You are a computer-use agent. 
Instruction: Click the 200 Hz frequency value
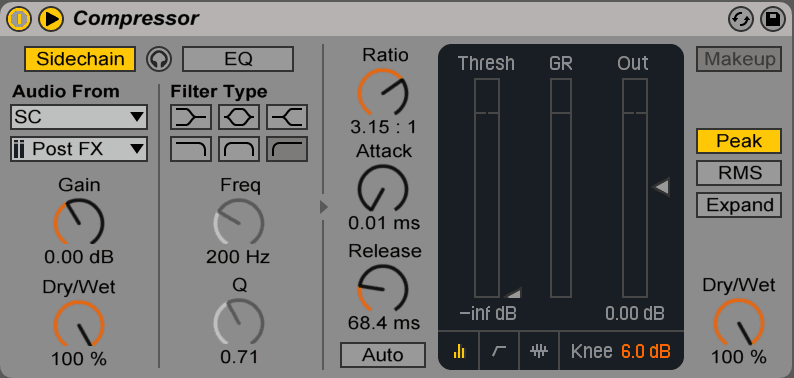[238, 257]
